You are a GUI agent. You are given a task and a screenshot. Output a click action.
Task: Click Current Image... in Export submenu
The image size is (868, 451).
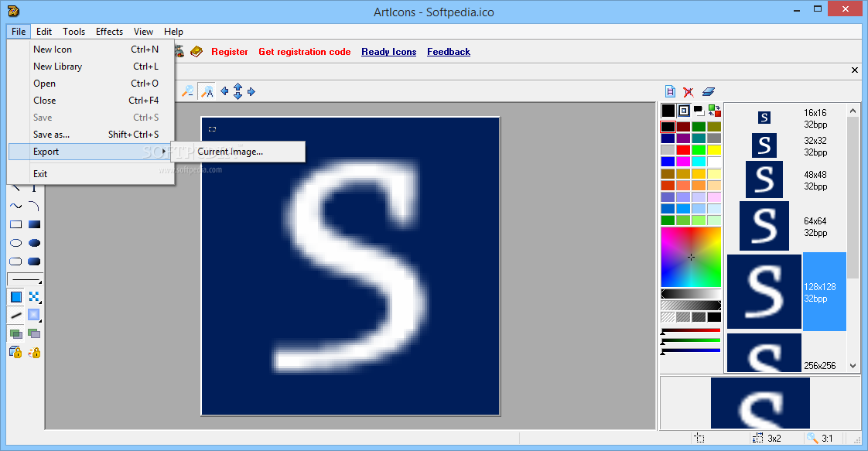coord(238,152)
